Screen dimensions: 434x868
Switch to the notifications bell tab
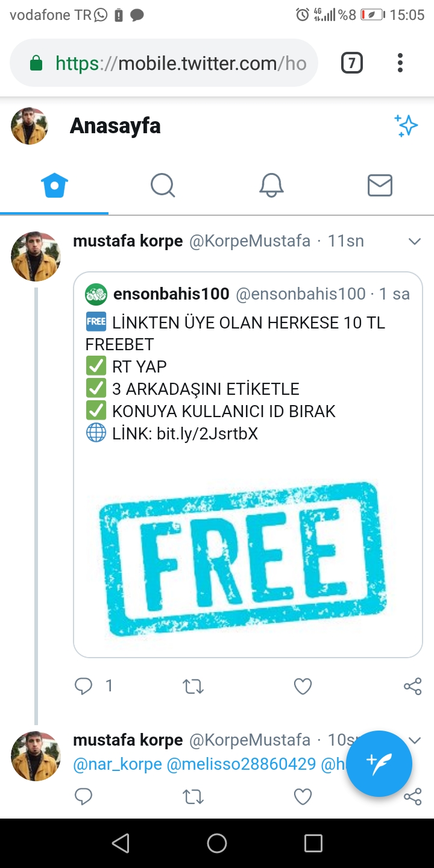click(271, 186)
